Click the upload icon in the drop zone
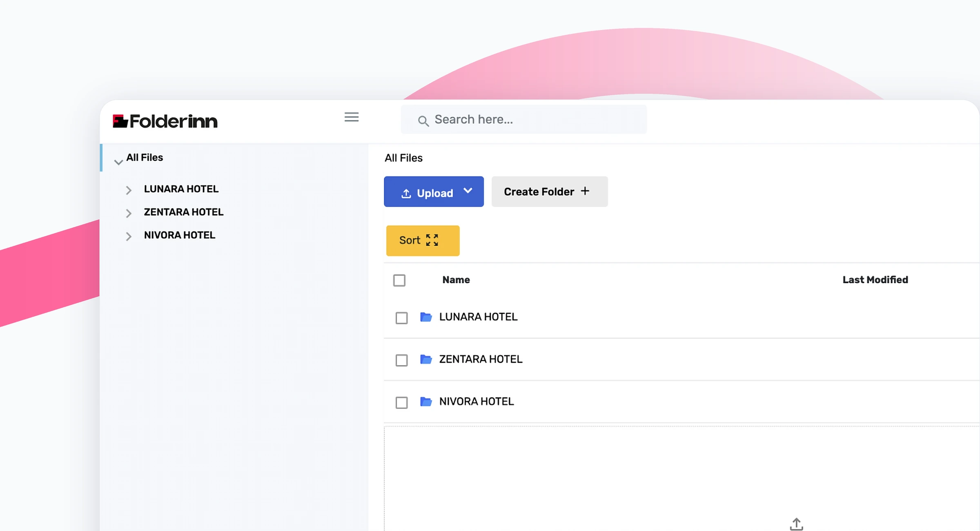This screenshot has width=980, height=531. tap(796, 524)
